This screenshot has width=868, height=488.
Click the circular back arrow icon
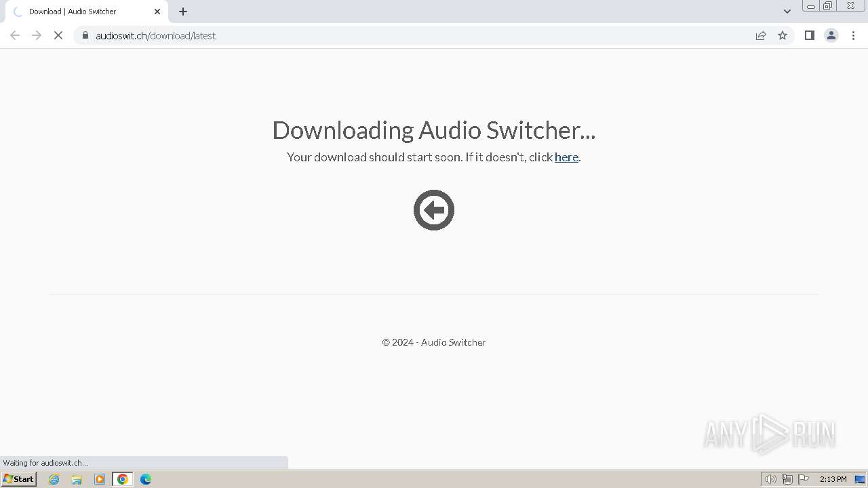434,210
